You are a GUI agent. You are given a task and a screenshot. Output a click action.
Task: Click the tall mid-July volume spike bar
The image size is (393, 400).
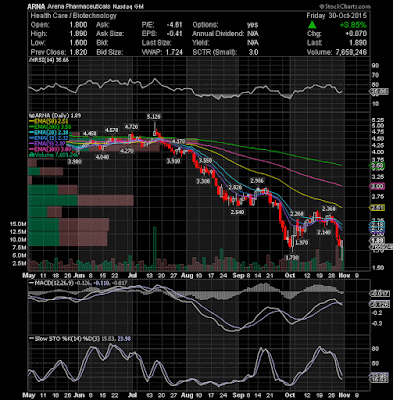point(155,248)
